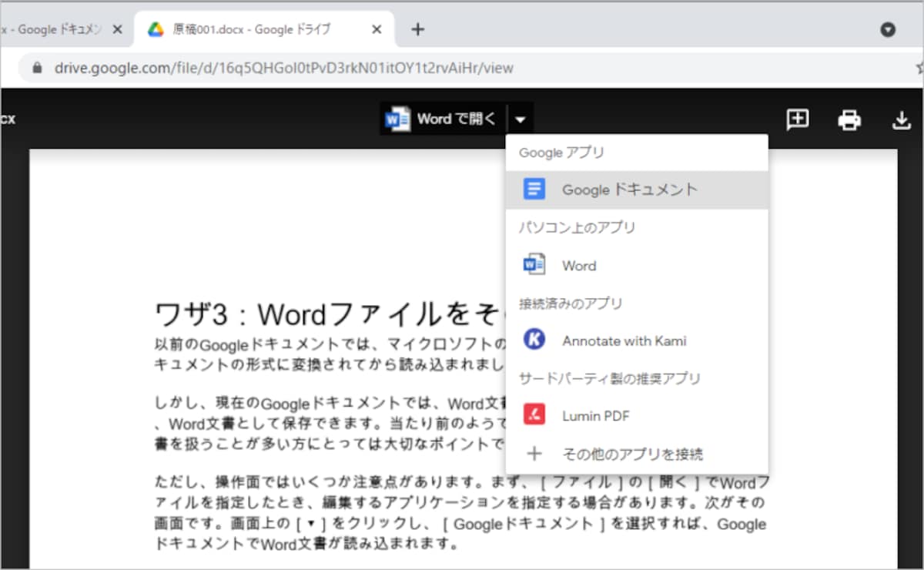
Task: Open a new browser tab with the plus button
Action: click(417, 29)
